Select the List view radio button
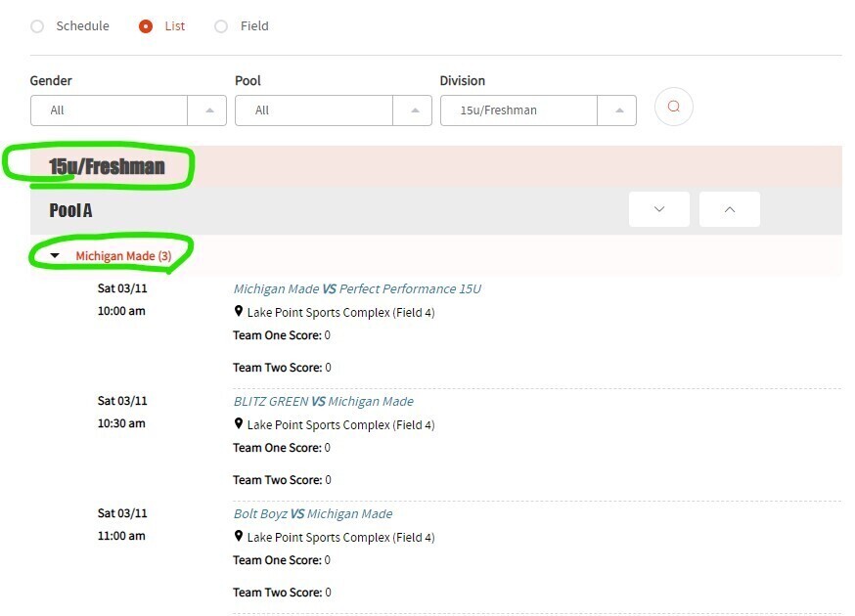 [x=146, y=26]
